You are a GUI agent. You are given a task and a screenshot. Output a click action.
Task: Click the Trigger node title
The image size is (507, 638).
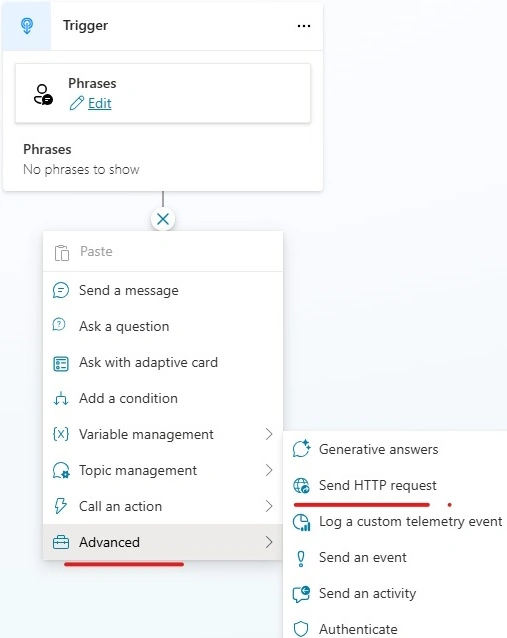[85, 26]
